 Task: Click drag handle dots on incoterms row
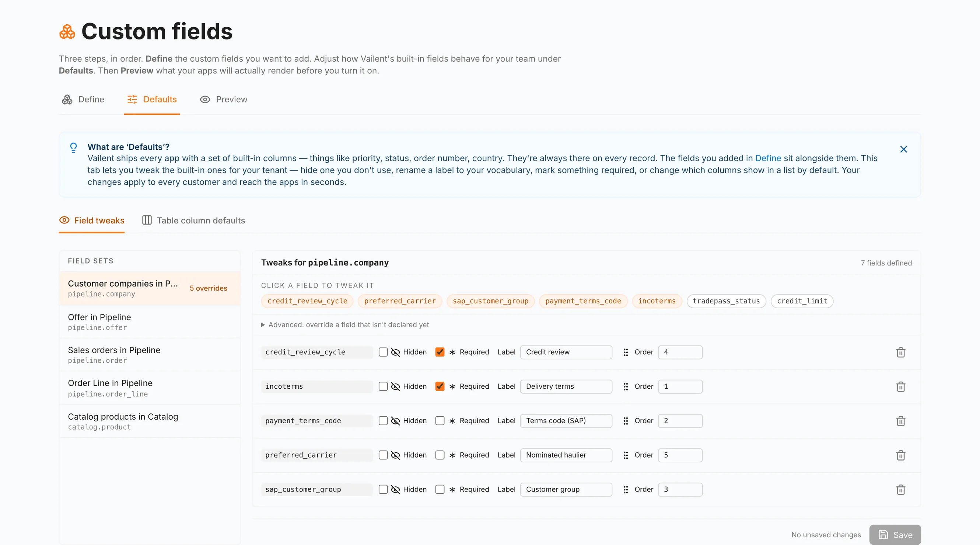626,386
